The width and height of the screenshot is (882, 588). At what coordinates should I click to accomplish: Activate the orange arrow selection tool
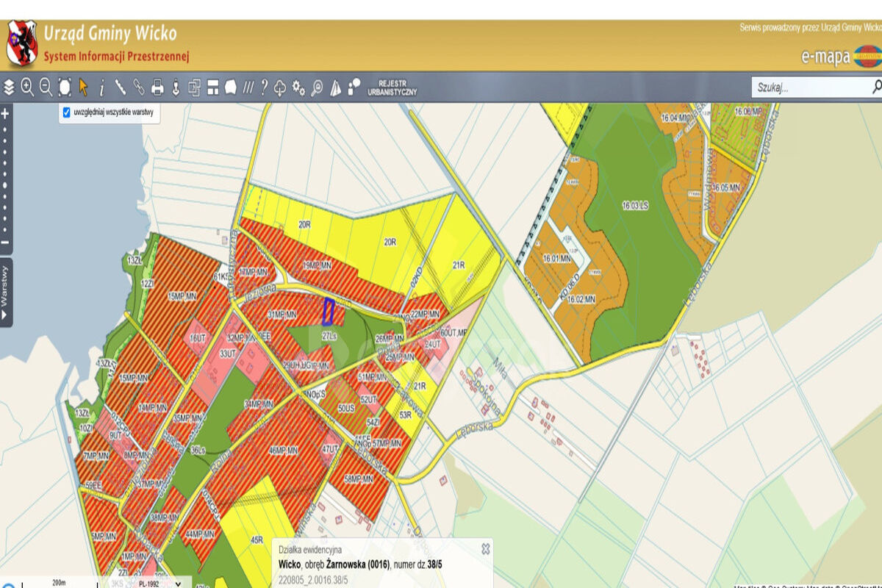(83, 87)
